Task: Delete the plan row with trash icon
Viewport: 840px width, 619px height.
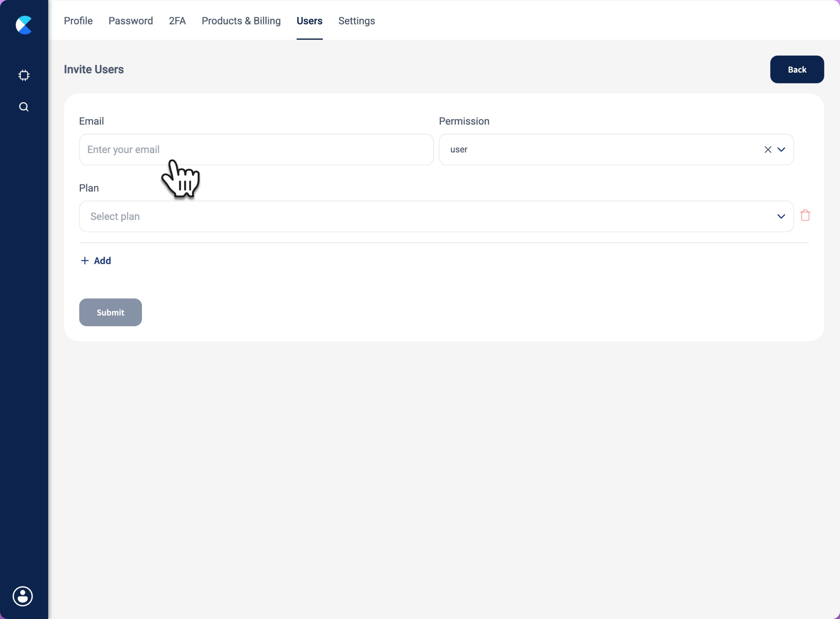Action: coord(805,215)
